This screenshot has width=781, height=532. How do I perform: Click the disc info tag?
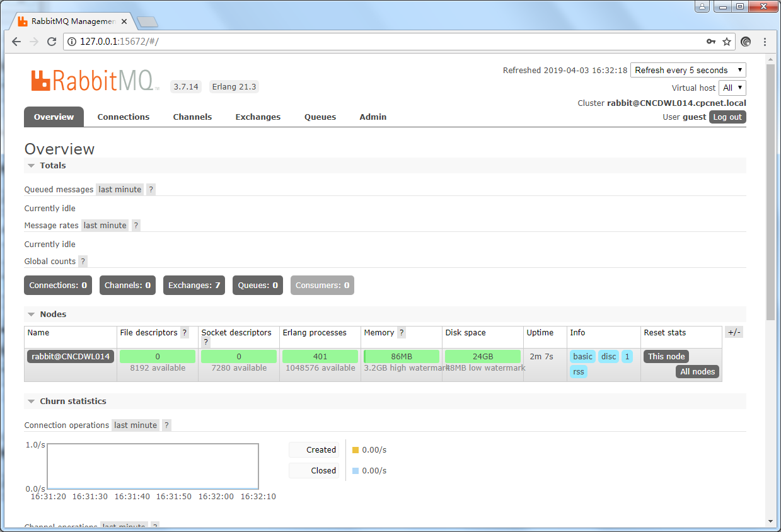(608, 356)
